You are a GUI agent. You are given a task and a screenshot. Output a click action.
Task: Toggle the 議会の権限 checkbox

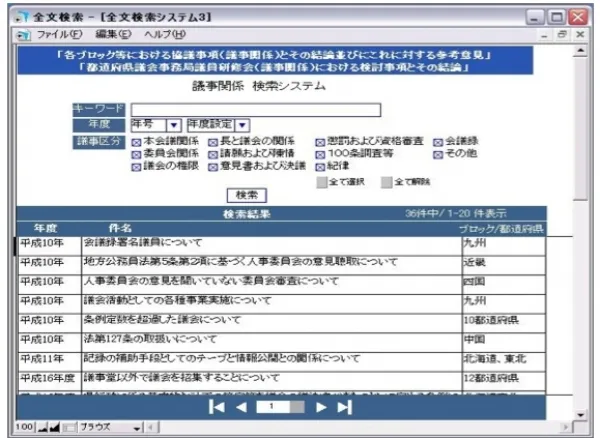pos(136,167)
